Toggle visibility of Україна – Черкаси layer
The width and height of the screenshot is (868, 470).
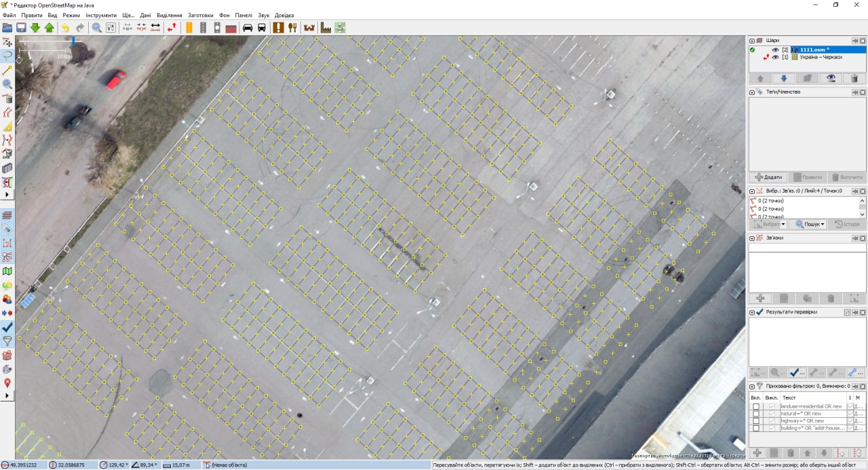click(775, 57)
